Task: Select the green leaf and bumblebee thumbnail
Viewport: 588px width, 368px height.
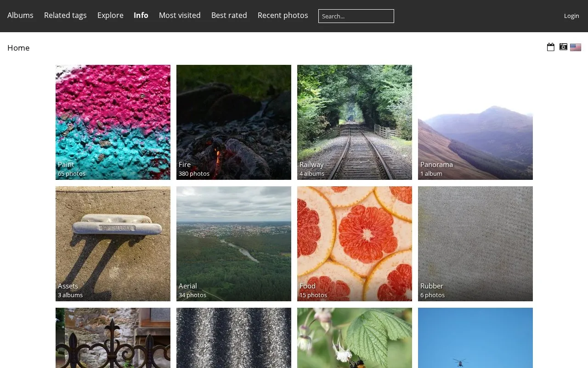Action: click(x=355, y=338)
